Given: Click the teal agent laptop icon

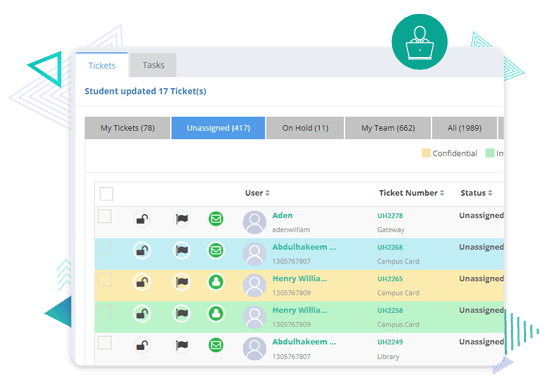Looking at the screenshot, I should pos(420,42).
